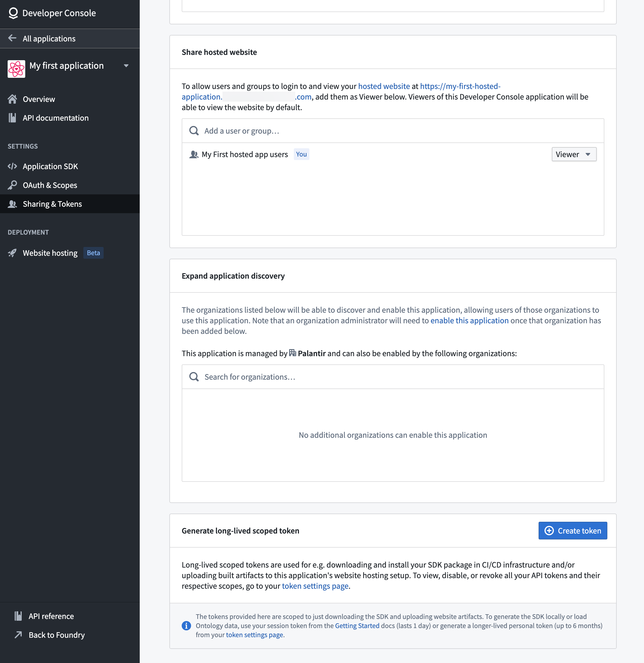Expand the Viewer role dropdown menu

coord(574,154)
